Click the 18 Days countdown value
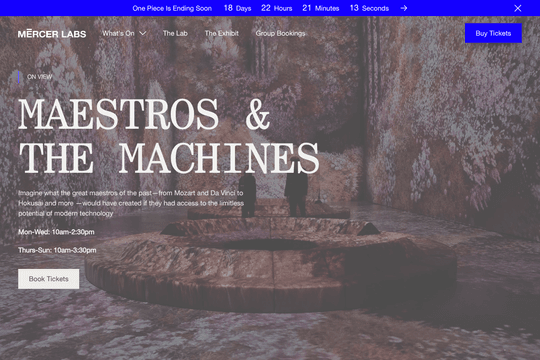Screen dimensions: 540x360 coord(237,8)
